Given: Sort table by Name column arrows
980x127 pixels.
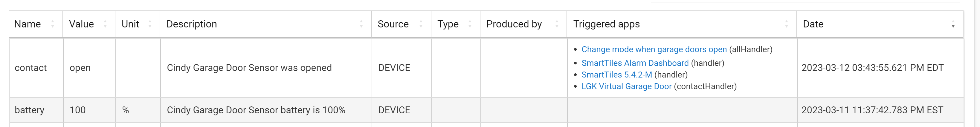Looking at the screenshot, I should coord(53,24).
